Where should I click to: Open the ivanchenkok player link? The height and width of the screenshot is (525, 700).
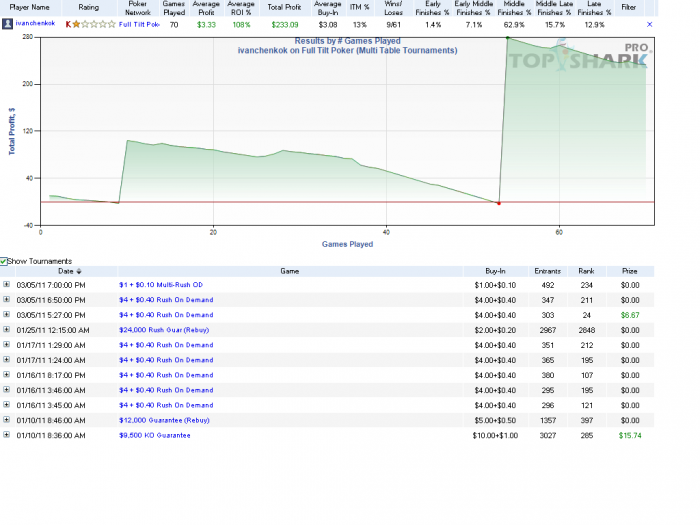[35, 23]
